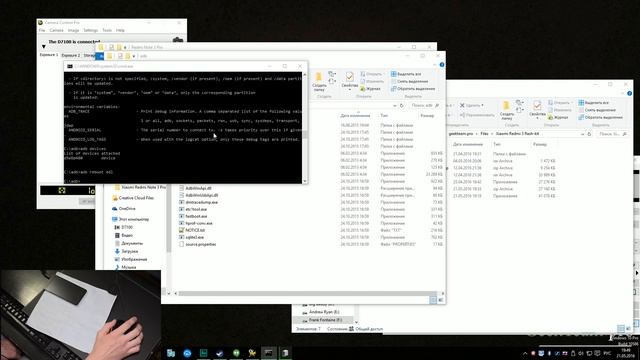Switch to Exposure 2 tab
640x360 pixels.
[x=71, y=55]
